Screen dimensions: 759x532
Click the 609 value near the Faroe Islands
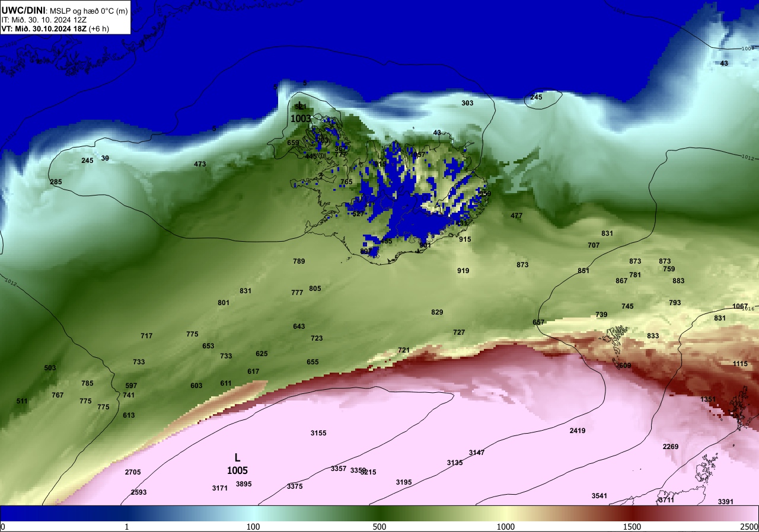[625, 366]
